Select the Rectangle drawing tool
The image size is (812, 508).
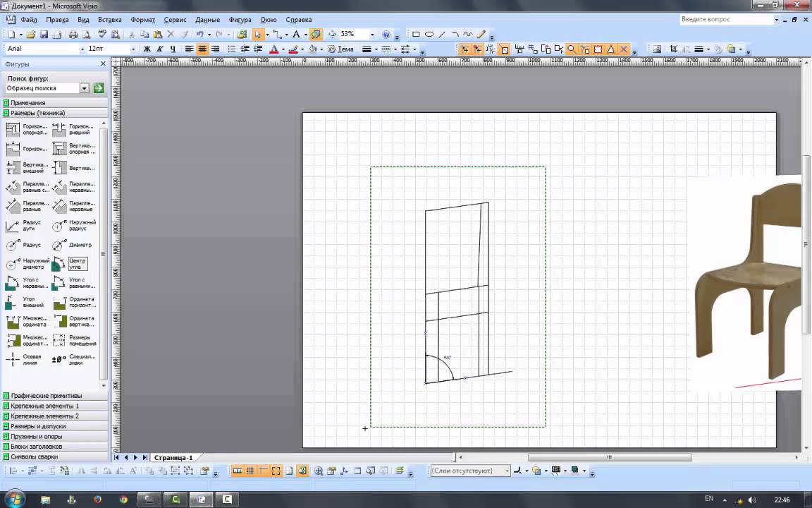416,34
